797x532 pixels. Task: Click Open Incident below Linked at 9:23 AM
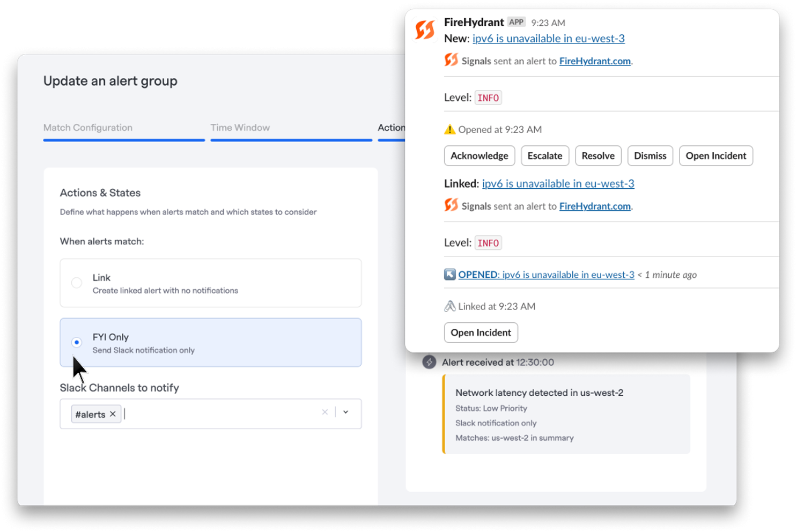click(x=481, y=332)
